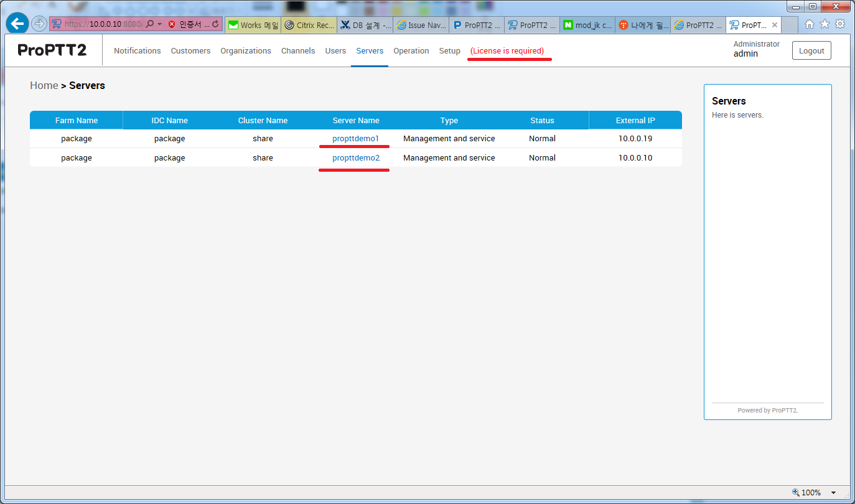Switch to the Works 메일 browser tab
Viewport: 855px width, 504px height.
pos(253,25)
